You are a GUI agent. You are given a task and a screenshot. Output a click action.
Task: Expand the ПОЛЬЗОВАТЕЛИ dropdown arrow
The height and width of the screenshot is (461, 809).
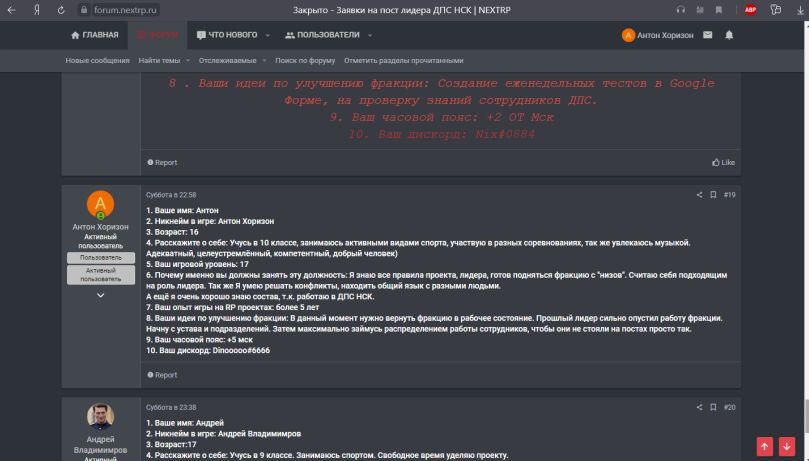coord(370,35)
